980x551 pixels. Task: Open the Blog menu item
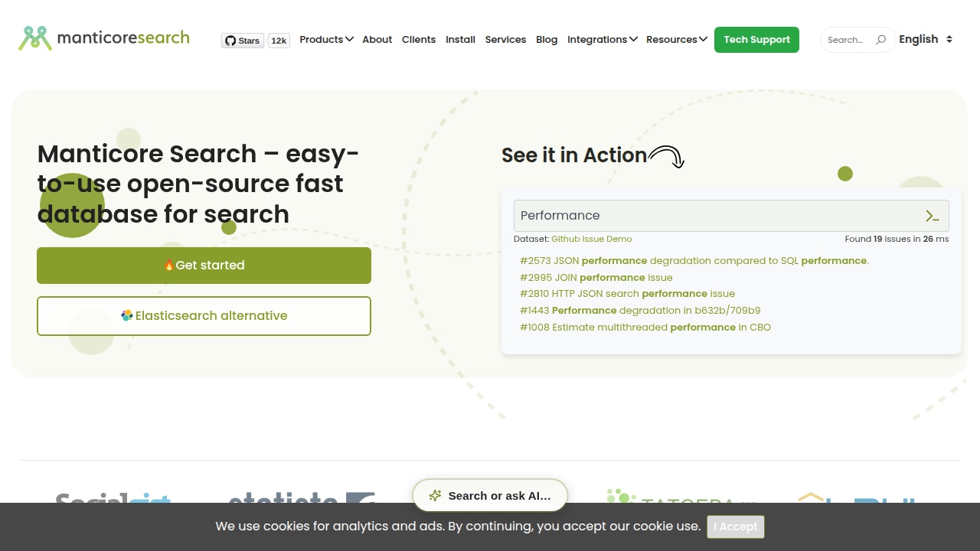pyautogui.click(x=547, y=40)
